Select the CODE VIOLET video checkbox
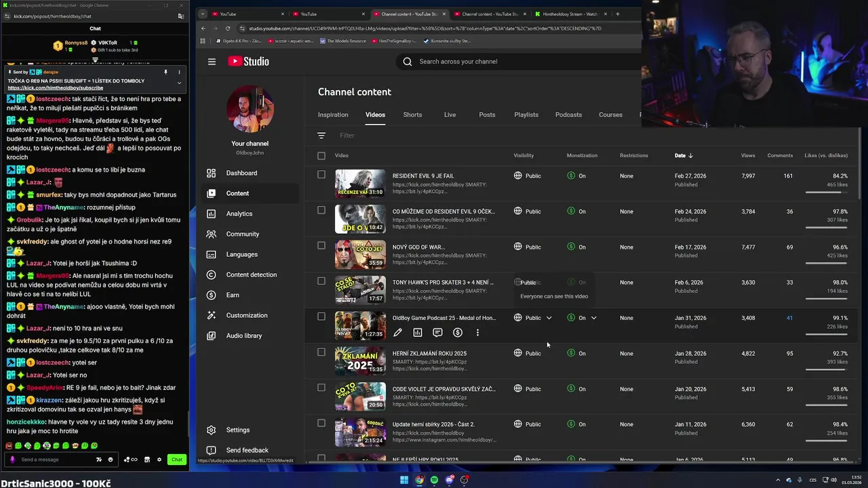 (321, 388)
